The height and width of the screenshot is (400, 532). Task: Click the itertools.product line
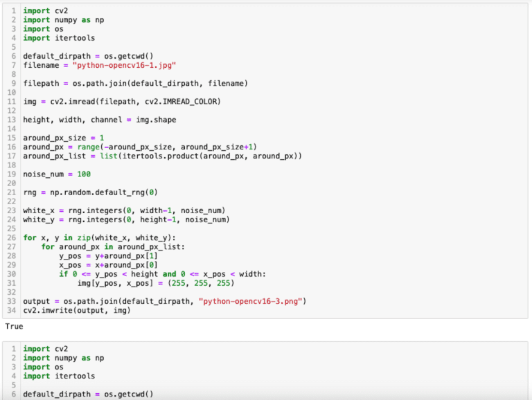point(162,156)
